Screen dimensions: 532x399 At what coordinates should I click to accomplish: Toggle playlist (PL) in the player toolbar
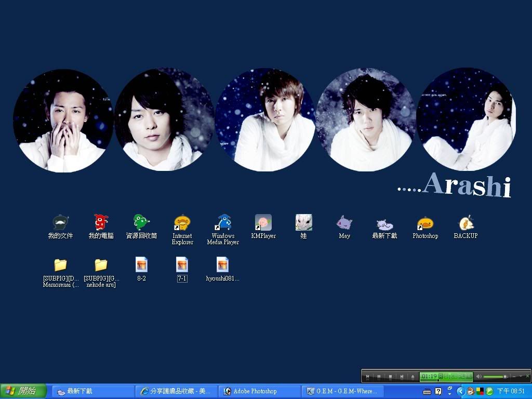click(461, 376)
